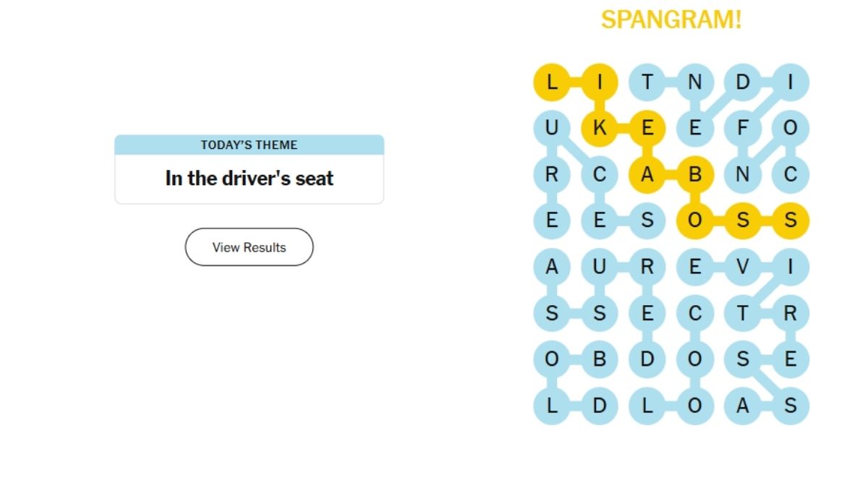
Task: Select the blue letter V tile
Action: tap(743, 267)
